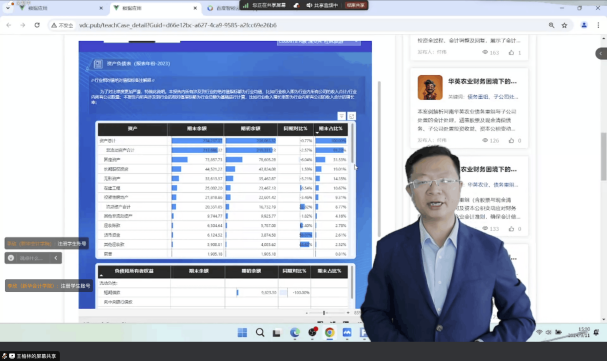
Task: Open the tab search dropdown in Chrome
Action: [8, 8]
